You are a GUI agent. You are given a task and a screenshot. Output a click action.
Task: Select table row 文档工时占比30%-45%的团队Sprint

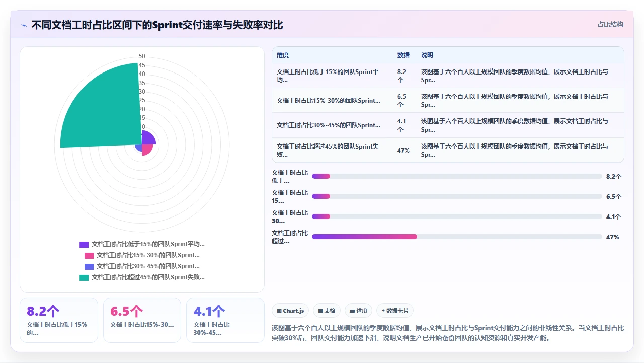click(x=448, y=125)
